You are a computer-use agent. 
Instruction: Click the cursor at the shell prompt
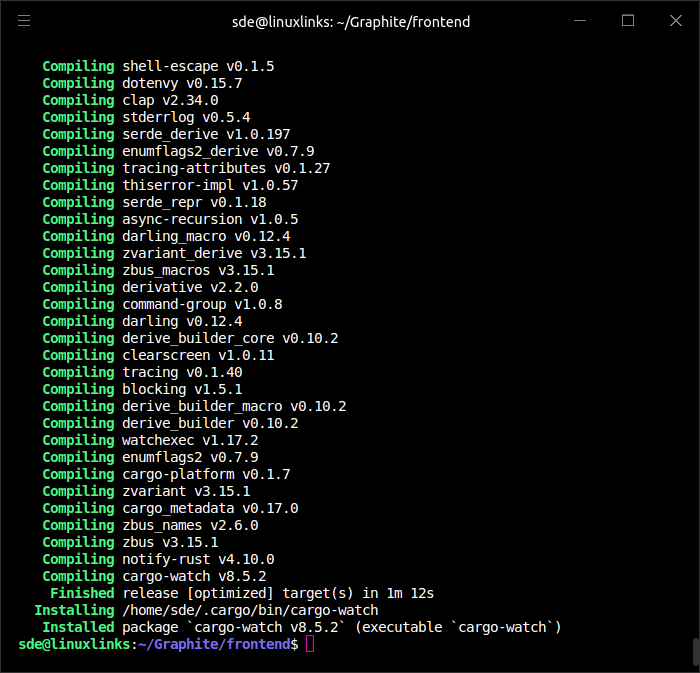(310, 644)
